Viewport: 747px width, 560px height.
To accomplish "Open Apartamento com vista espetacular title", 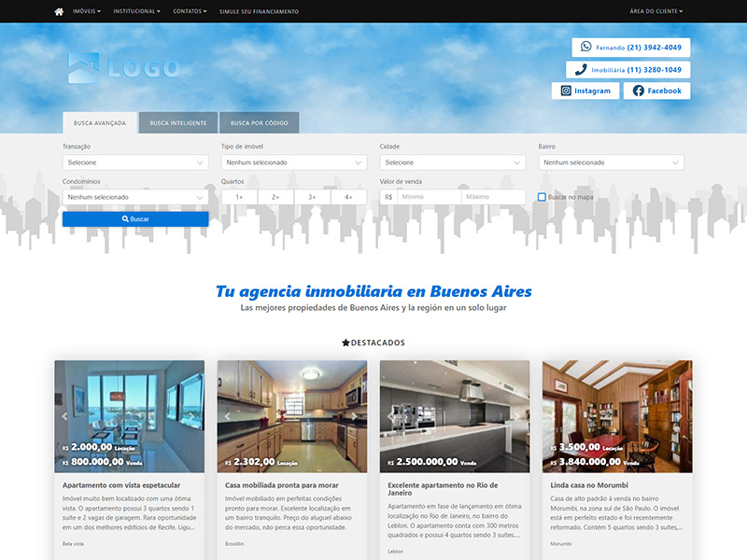I will [121, 485].
